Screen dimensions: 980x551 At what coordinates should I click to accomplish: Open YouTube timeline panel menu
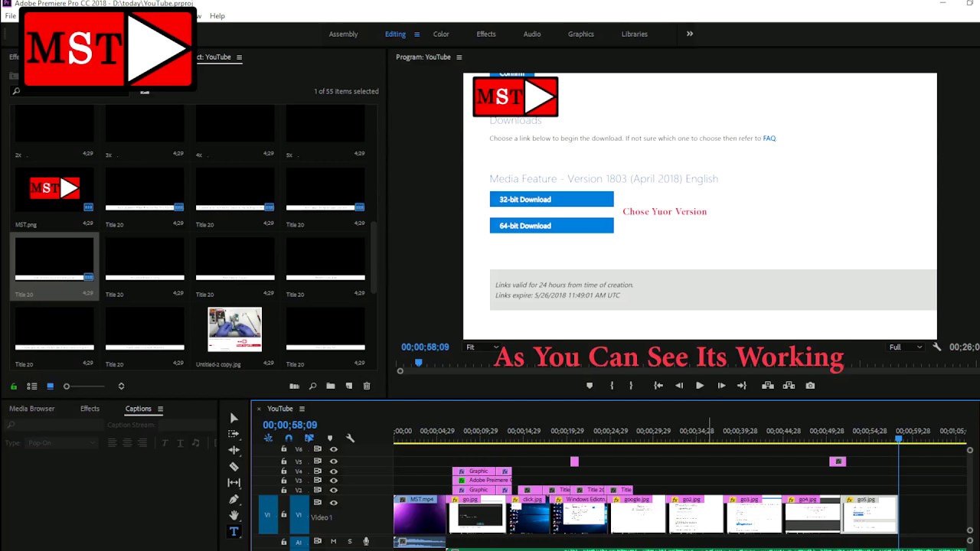(x=302, y=409)
